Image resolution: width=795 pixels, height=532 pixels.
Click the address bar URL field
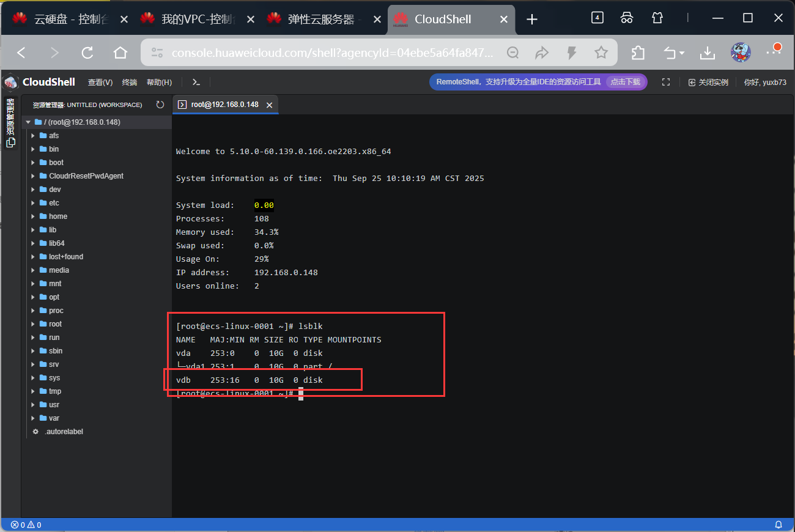click(x=332, y=53)
